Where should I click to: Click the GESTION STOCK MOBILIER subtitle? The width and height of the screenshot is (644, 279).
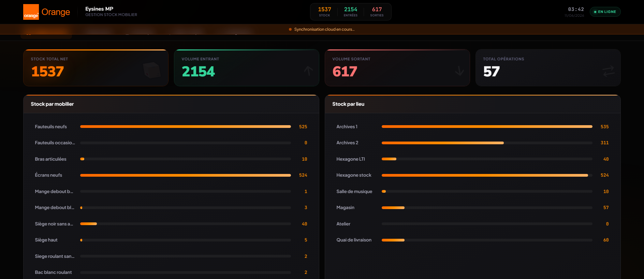point(111,15)
